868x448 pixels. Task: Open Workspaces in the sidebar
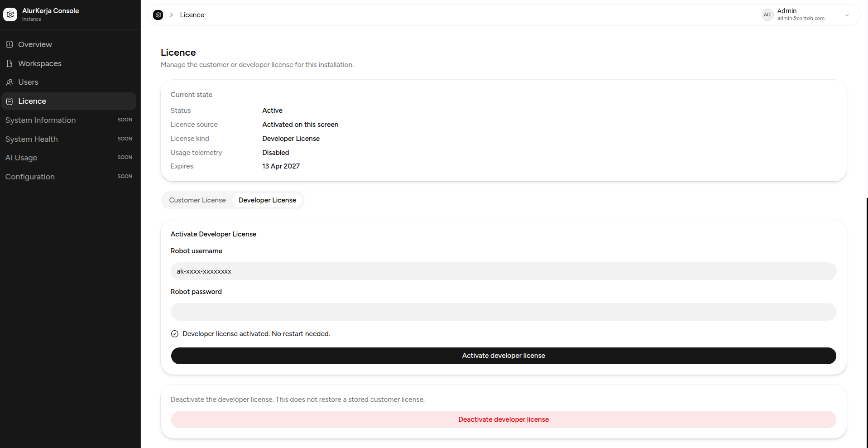click(69, 63)
